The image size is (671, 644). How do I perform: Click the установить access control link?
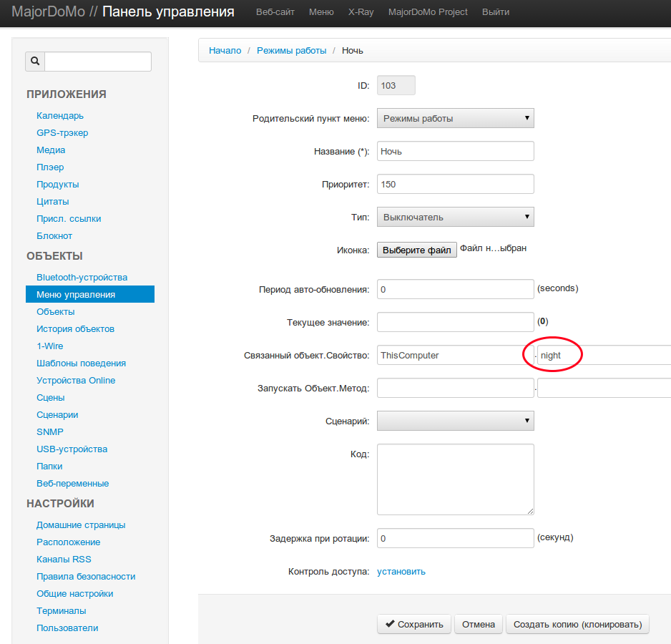point(401,571)
